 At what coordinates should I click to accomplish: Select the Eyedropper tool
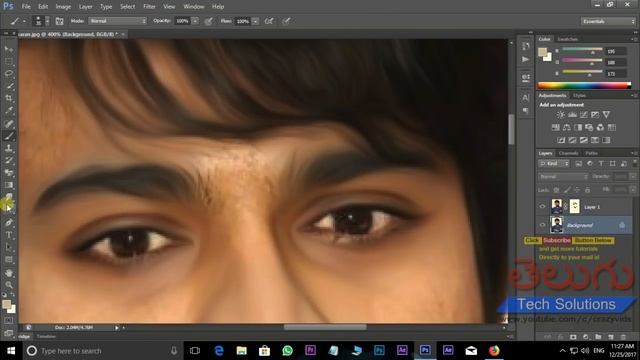coord(9,111)
